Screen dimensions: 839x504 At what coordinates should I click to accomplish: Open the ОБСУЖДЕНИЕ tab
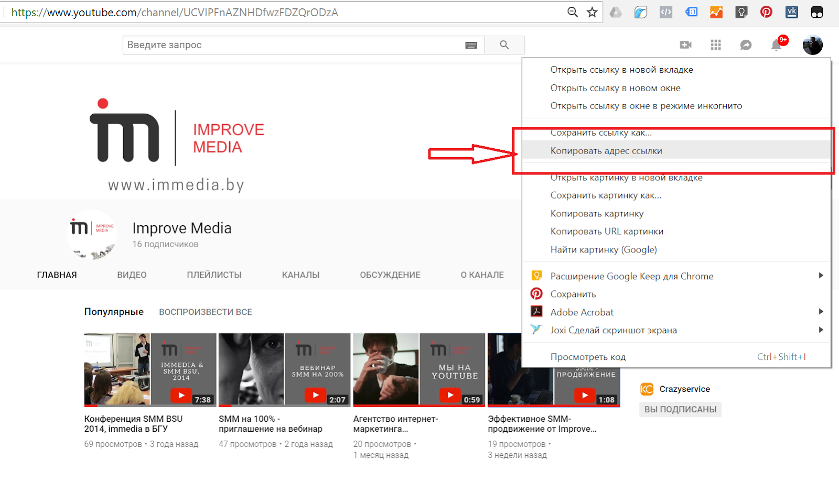pos(390,275)
